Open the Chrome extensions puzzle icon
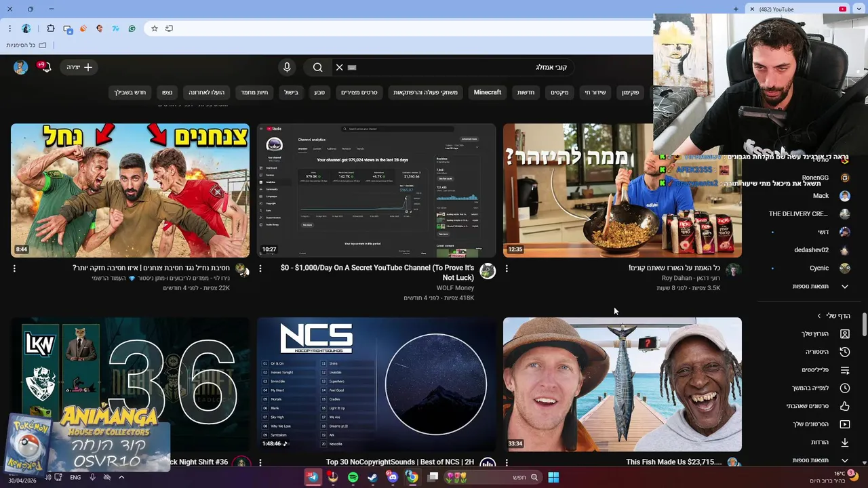 pos(51,28)
